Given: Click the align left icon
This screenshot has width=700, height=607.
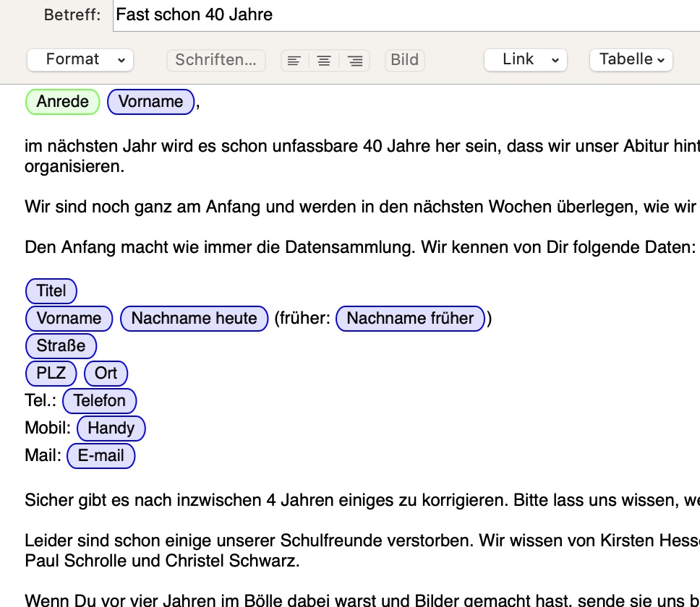Looking at the screenshot, I should (294, 61).
